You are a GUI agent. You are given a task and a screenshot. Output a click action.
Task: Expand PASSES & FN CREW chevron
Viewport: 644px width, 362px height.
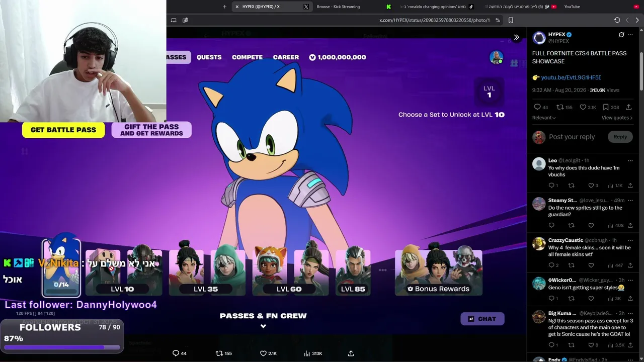tap(263, 326)
